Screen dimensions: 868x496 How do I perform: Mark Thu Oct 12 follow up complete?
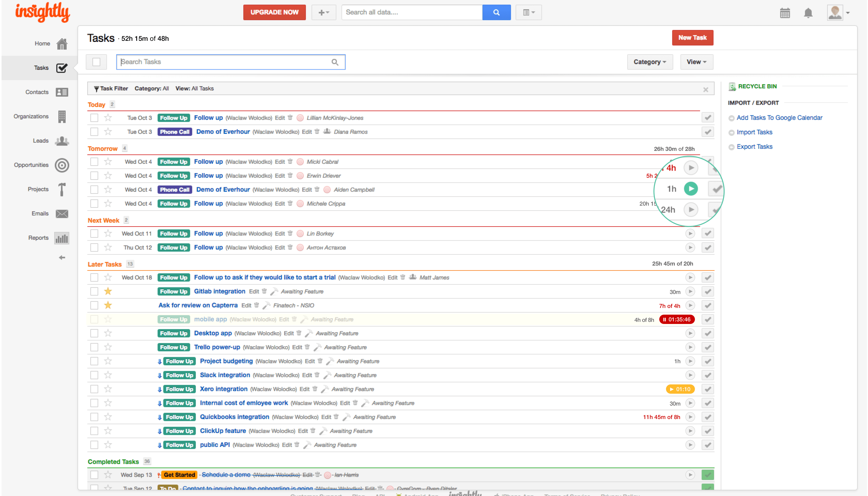click(x=708, y=247)
